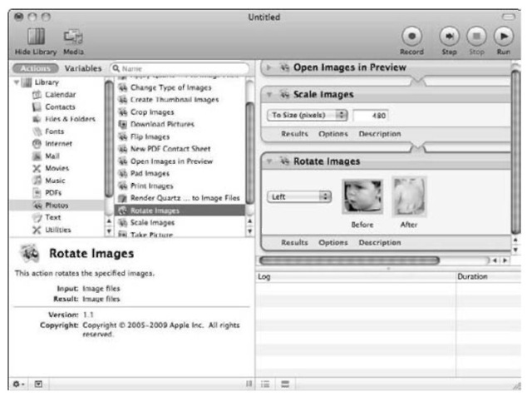The width and height of the screenshot is (532, 397).
Task: Choose the Fonts category
Action: (x=48, y=132)
